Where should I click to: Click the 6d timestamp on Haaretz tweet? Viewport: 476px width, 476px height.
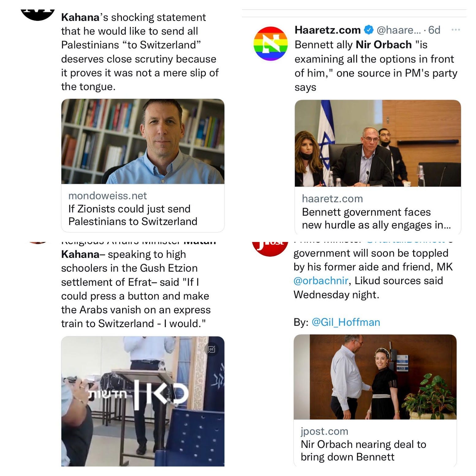(x=434, y=30)
